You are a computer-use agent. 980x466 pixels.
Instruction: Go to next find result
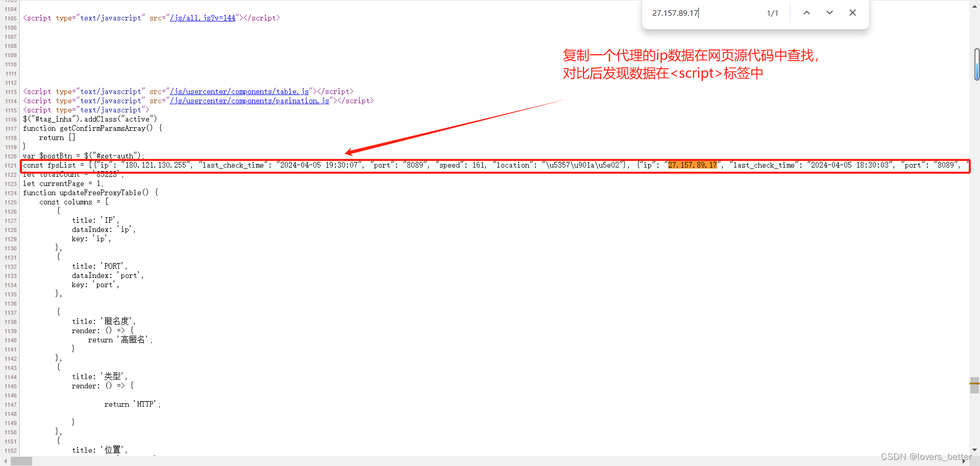(829, 13)
